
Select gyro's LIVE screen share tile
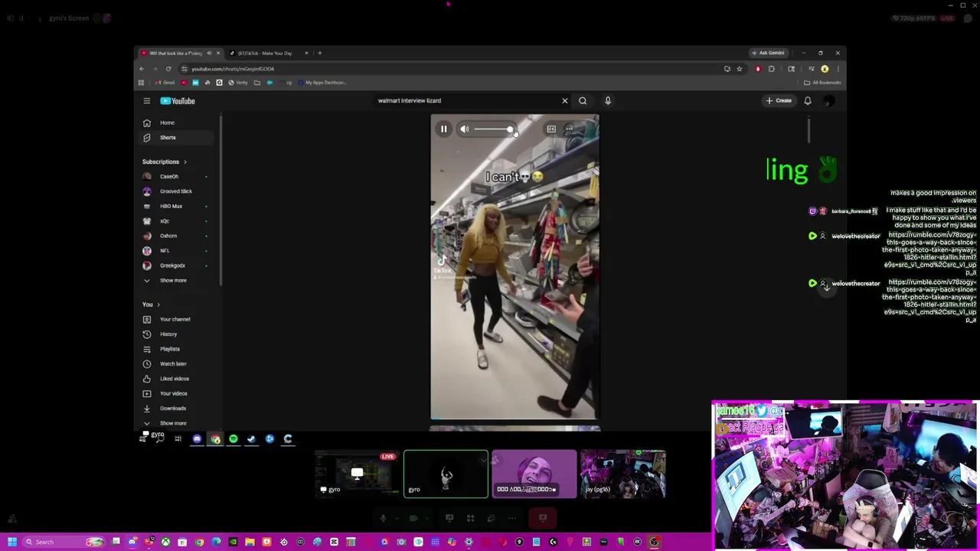[x=358, y=474]
